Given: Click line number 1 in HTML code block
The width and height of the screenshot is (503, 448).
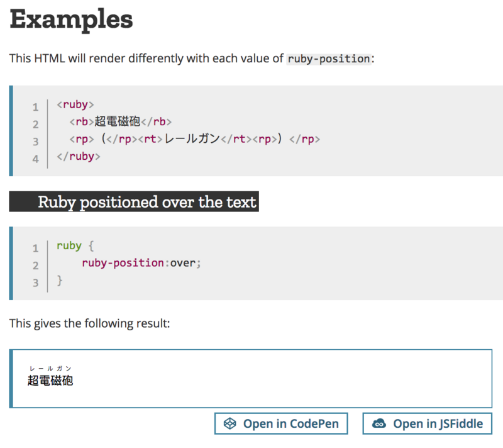Looking at the screenshot, I should coord(36,107).
